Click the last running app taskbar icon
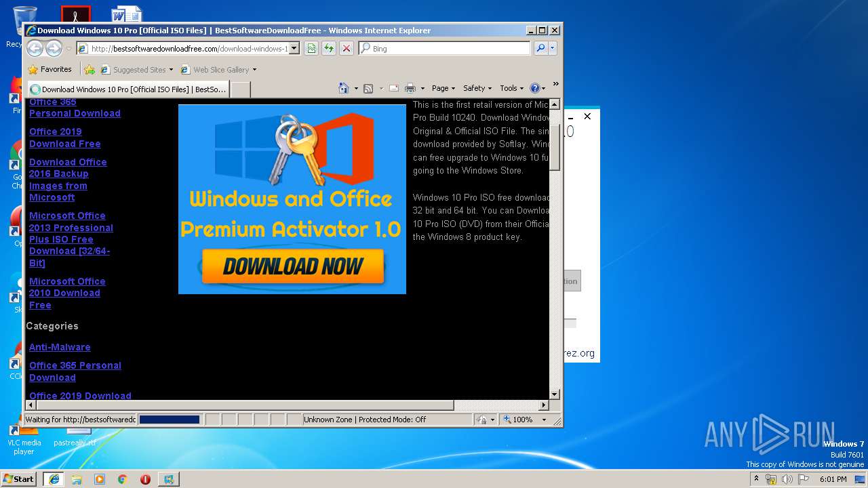 click(168, 479)
